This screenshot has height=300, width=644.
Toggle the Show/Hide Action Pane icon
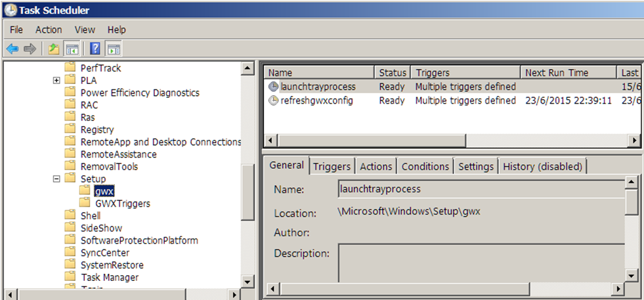tap(114, 49)
